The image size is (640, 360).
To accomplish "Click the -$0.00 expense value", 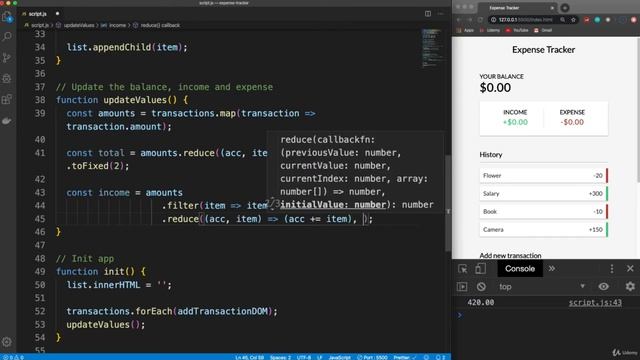I will pyautogui.click(x=572, y=122).
